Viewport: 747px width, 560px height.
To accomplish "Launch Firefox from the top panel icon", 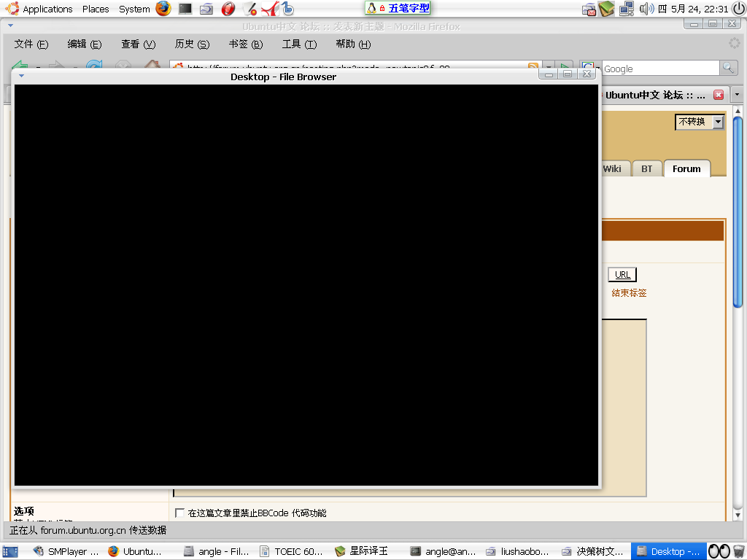I will point(163,8).
